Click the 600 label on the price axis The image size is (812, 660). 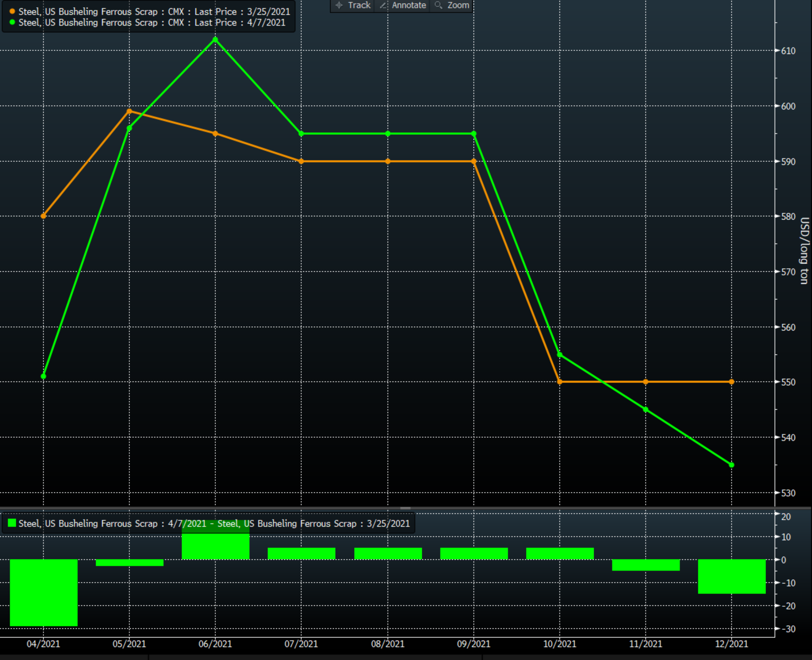click(788, 106)
